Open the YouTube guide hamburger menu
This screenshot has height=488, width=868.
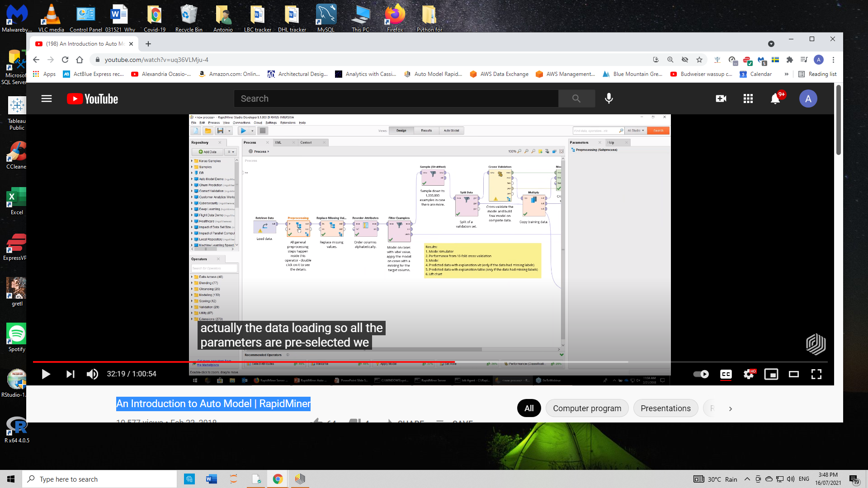pos(47,99)
